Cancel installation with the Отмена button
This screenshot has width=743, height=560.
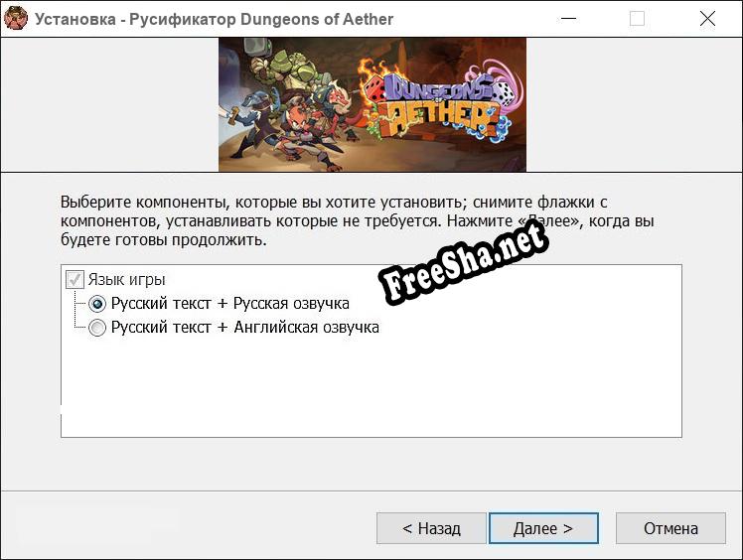tap(670, 528)
